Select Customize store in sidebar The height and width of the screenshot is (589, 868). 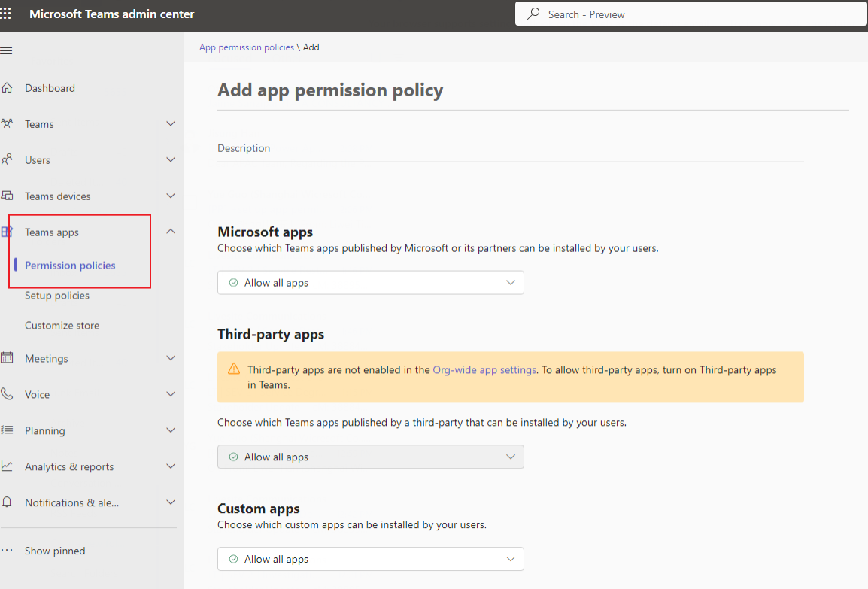(62, 326)
